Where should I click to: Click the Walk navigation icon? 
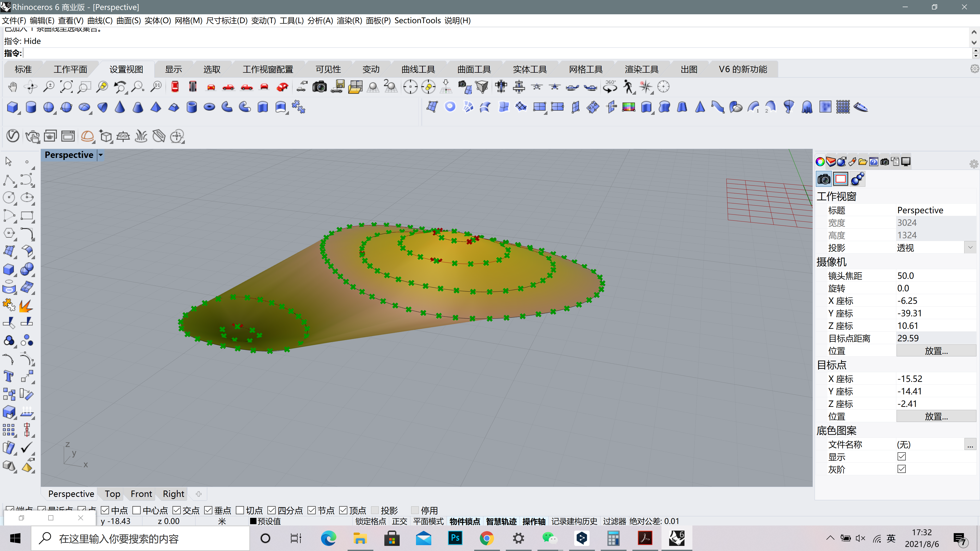pos(628,87)
